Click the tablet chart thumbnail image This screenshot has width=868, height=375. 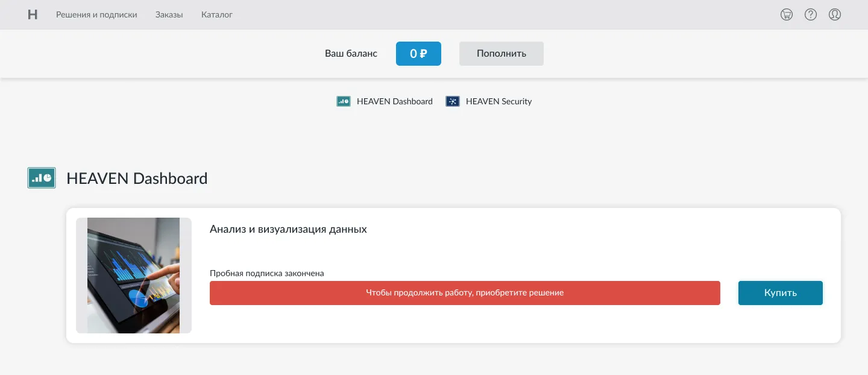coord(134,276)
